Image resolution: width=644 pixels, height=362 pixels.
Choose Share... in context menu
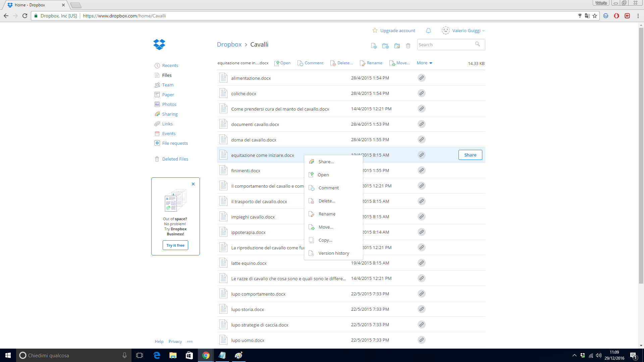tap(333, 162)
